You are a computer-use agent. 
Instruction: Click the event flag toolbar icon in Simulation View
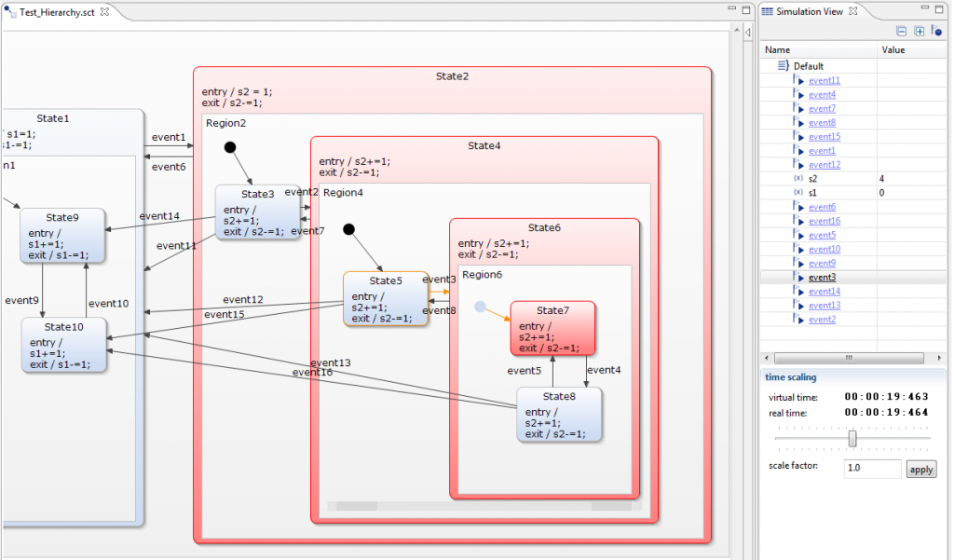tap(936, 31)
